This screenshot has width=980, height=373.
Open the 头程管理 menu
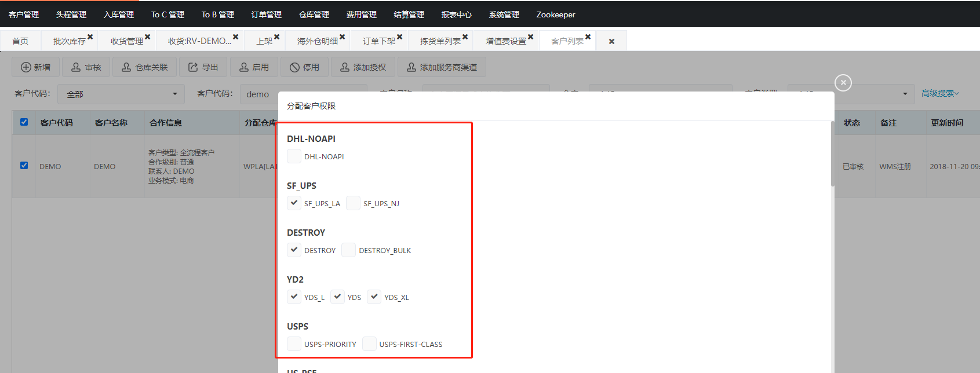(x=71, y=14)
